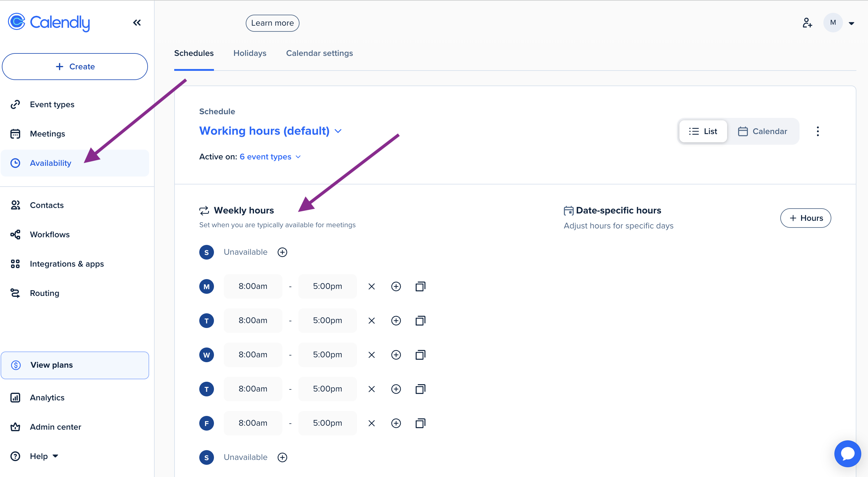Image resolution: width=868 pixels, height=477 pixels.
Task: Expand Working hours (default) schedule dropdown
Action: point(270,131)
